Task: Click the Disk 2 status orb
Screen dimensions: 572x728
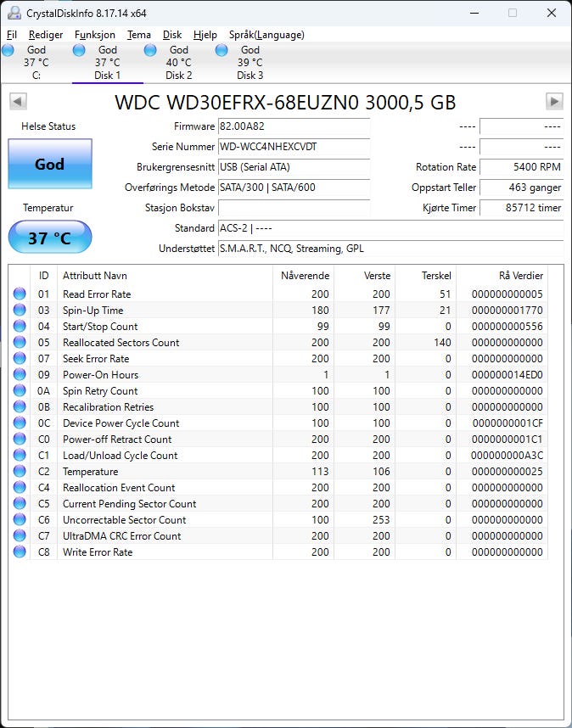Action: tap(150, 50)
